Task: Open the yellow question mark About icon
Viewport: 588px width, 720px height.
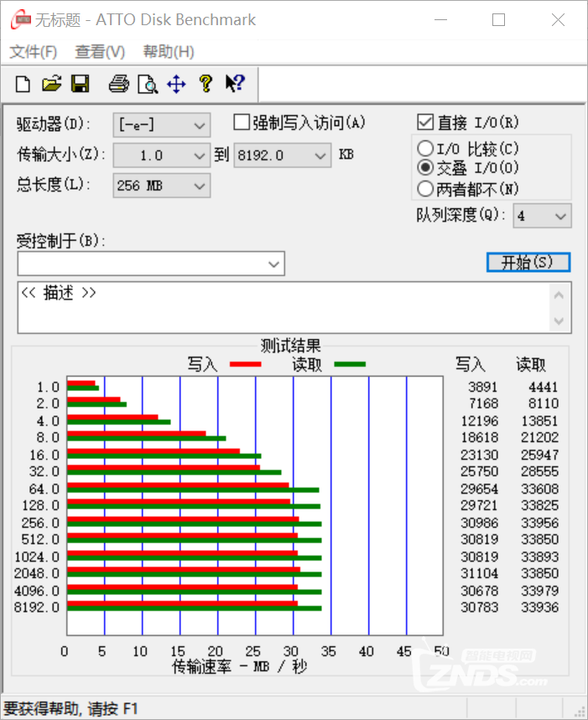Action: pos(206,84)
